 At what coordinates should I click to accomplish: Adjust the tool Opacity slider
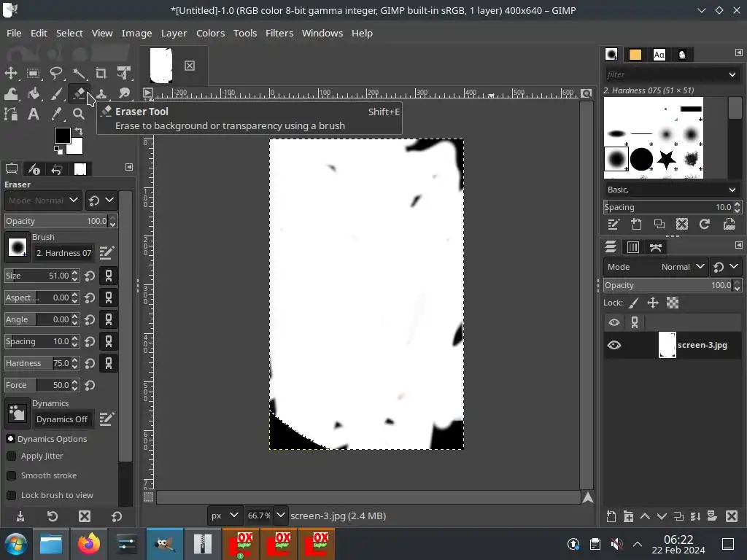[x=56, y=221]
